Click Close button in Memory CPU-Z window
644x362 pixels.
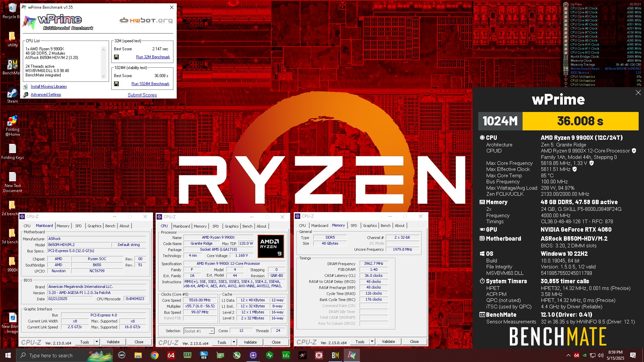414,342
